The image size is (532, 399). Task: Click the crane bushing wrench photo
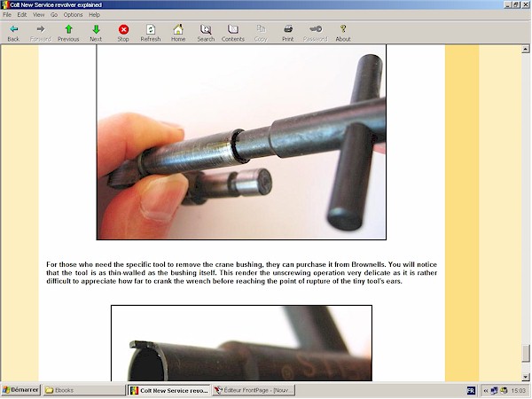(x=241, y=142)
